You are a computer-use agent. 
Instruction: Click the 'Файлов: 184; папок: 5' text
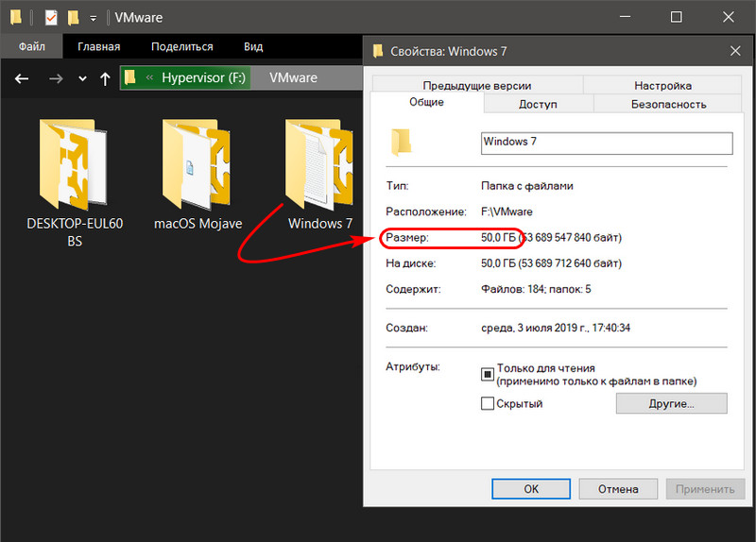[536, 289]
